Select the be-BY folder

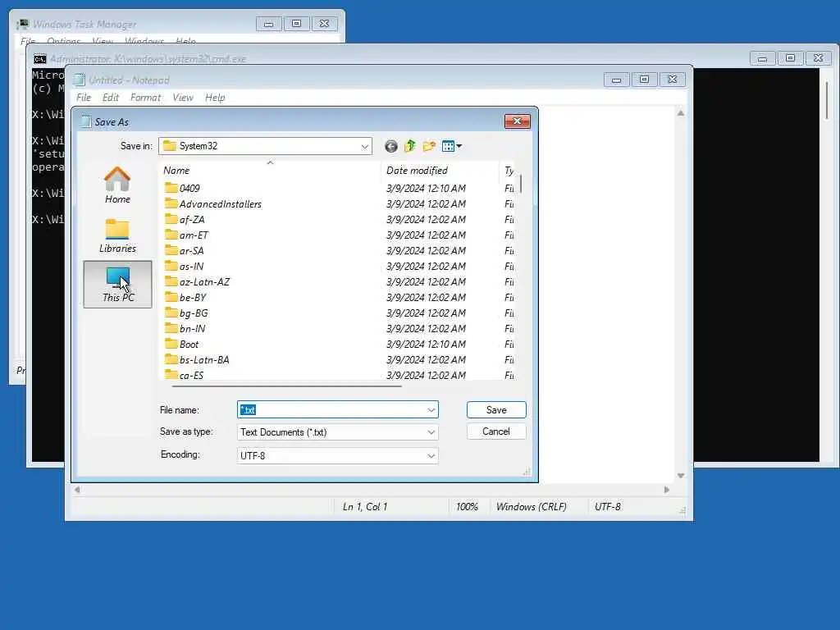click(185, 297)
